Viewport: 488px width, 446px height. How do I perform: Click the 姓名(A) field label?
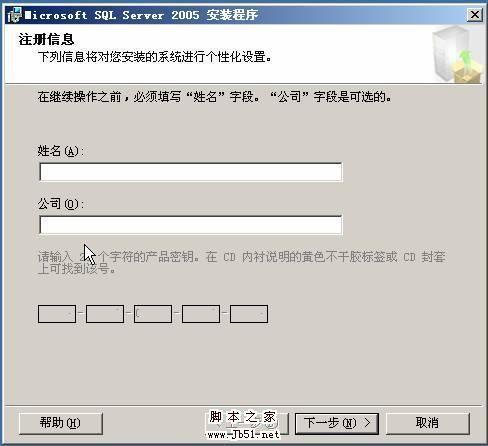61,151
